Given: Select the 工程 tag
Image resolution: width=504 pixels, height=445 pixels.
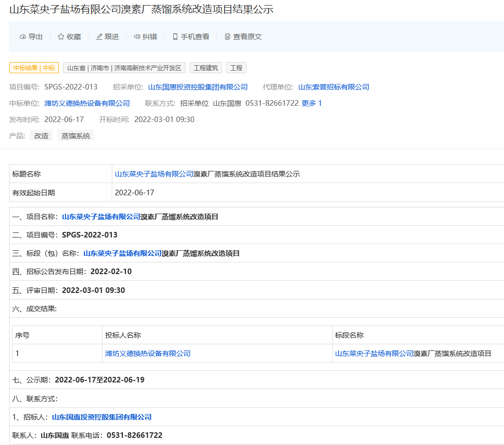Looking at the screenshot, I should click(236, 68).
